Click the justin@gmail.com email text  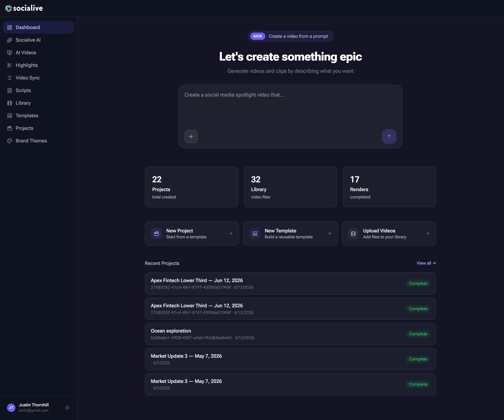(x=34, y=410)
